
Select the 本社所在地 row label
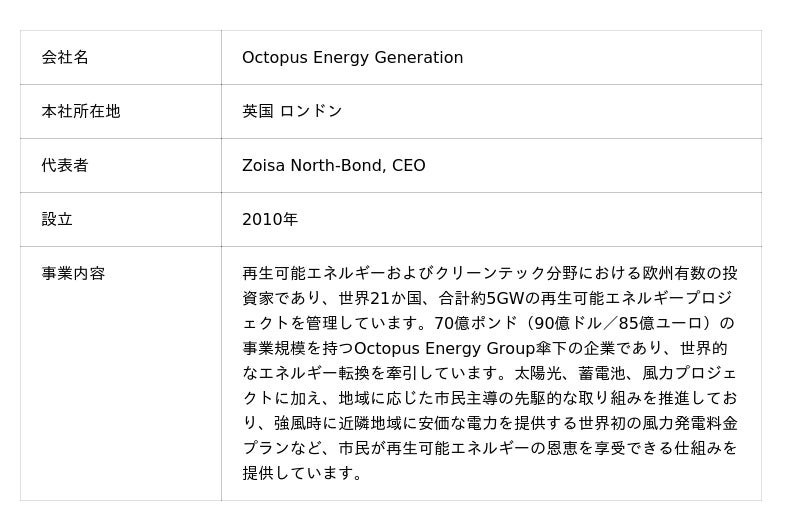81,112
